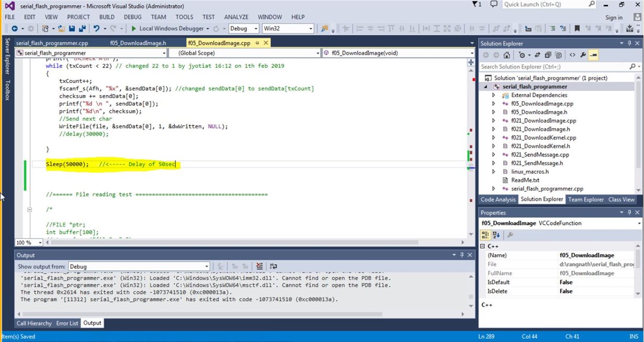Toggle Preview Selected Items in Solution Explorer

point(594,55)
